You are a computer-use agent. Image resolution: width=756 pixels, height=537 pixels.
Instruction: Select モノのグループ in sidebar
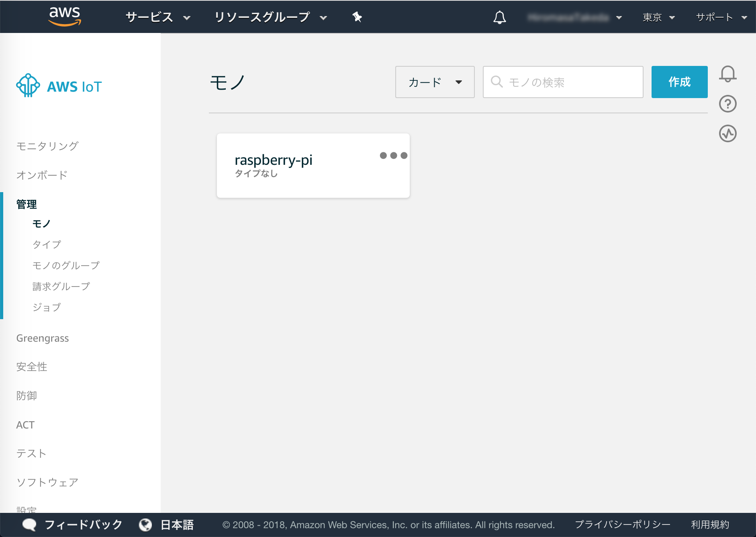point(66,265)
